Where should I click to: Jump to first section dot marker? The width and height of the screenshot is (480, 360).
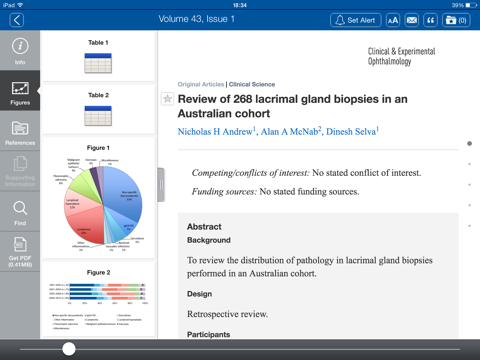pos(469,144)
